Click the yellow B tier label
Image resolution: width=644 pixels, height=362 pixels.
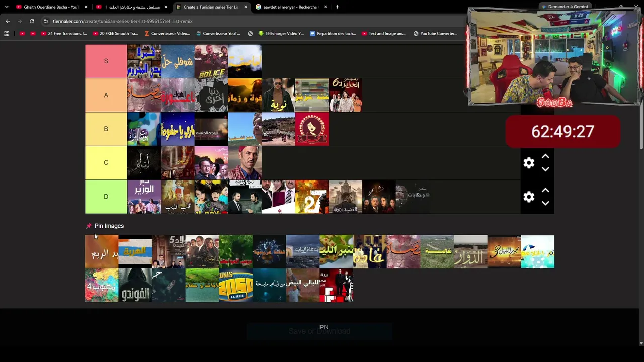pyautogui.click(x=106, y=129)
